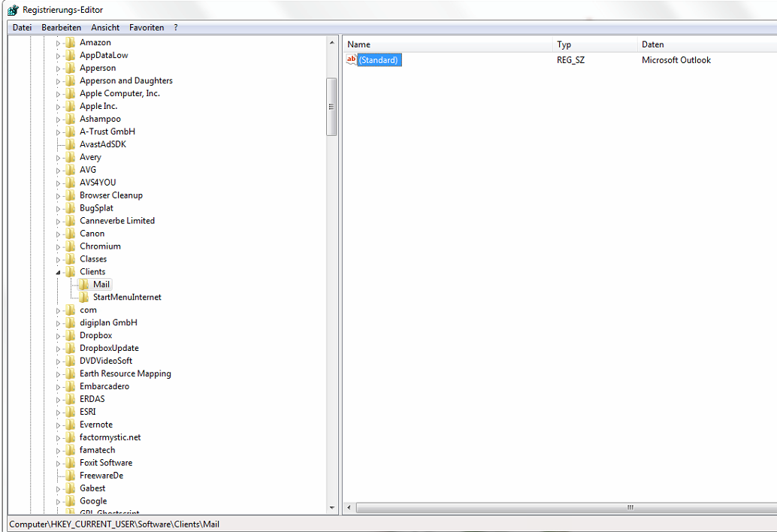Screen dimensions: 777x532
Task: Select the ERDAS tree key
Action: (92, 399)
